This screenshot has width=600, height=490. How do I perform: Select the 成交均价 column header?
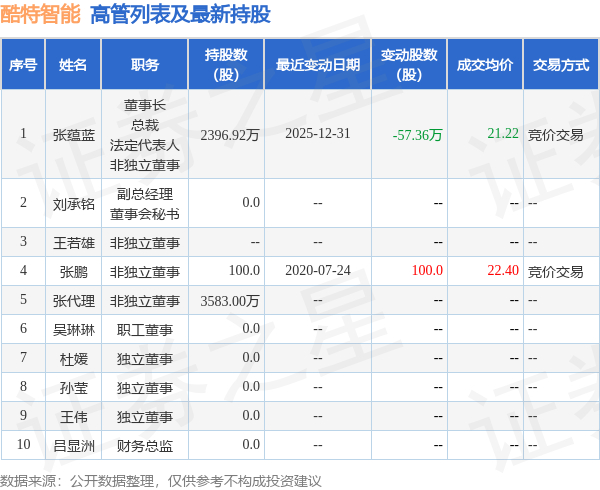coord(485,64)
